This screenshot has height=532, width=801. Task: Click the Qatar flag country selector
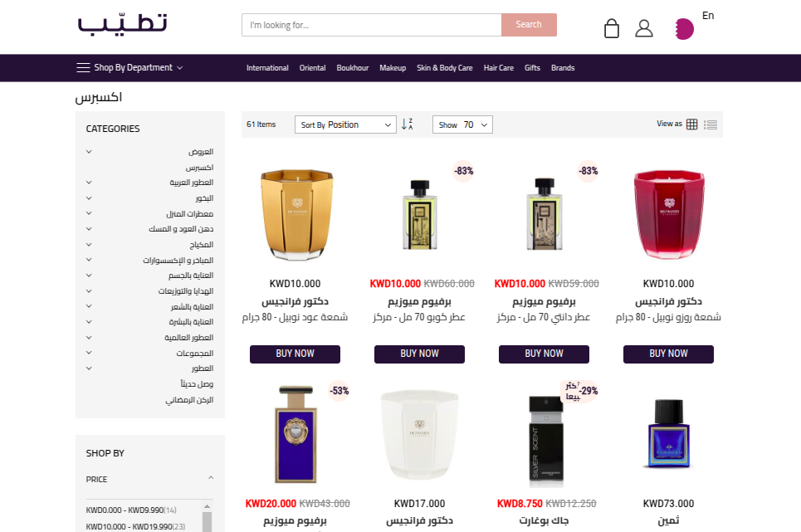[x=684, y=29]
